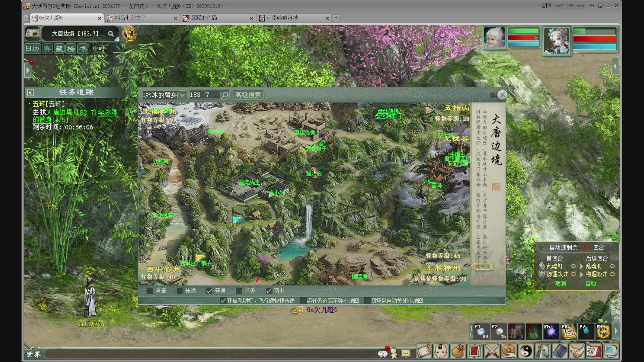Viewport: 644px width, 362px height.
Task: Open the money bag inventory icon
Action: (458, 351)
